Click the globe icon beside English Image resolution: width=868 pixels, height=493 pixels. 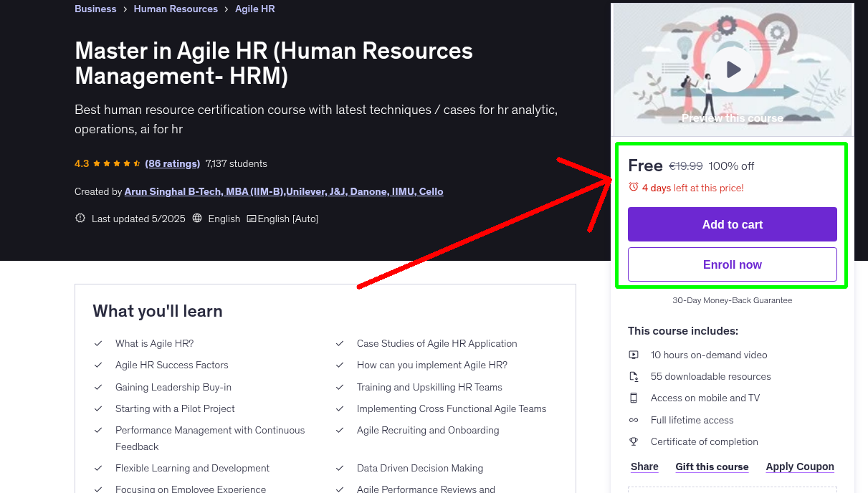(196, 219)
